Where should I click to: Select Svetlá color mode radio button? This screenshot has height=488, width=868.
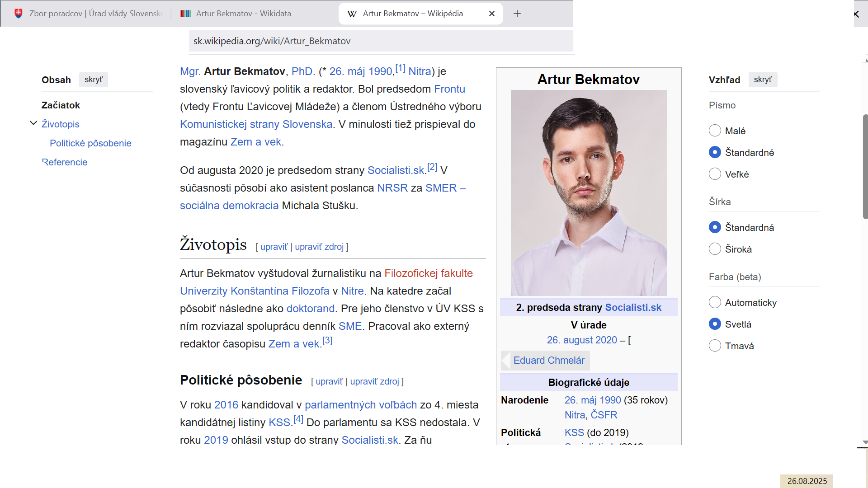click(715, 324)
